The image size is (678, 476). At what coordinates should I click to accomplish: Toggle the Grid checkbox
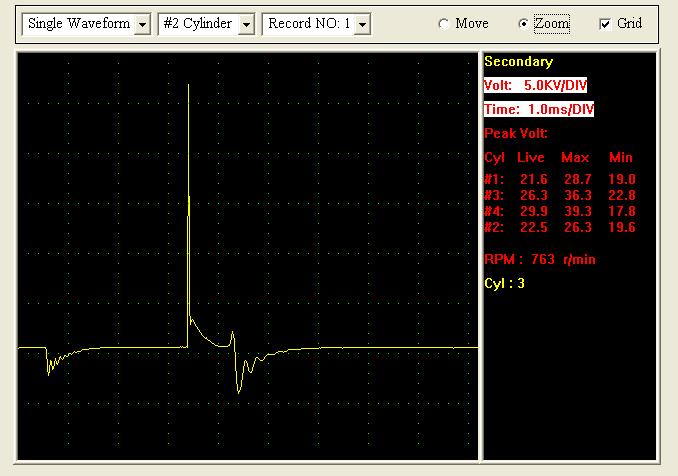pos(605,24)
